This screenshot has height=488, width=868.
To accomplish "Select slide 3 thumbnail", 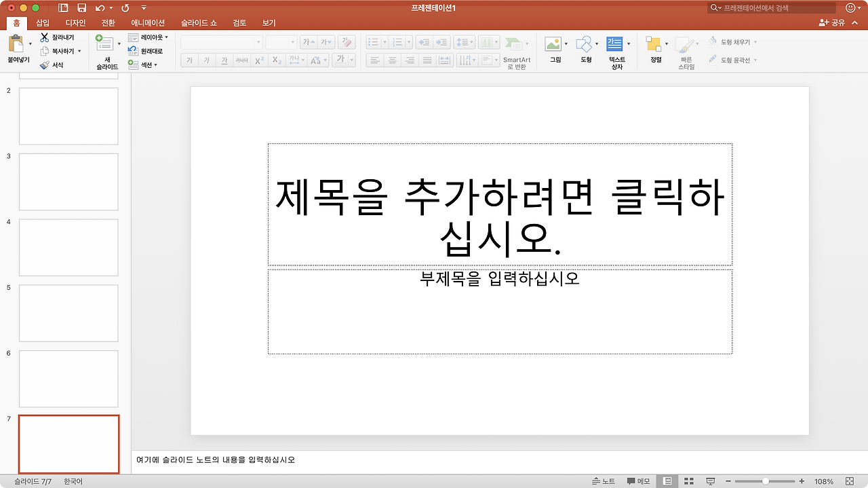I will pyautogui.click(x=68, y=181).
